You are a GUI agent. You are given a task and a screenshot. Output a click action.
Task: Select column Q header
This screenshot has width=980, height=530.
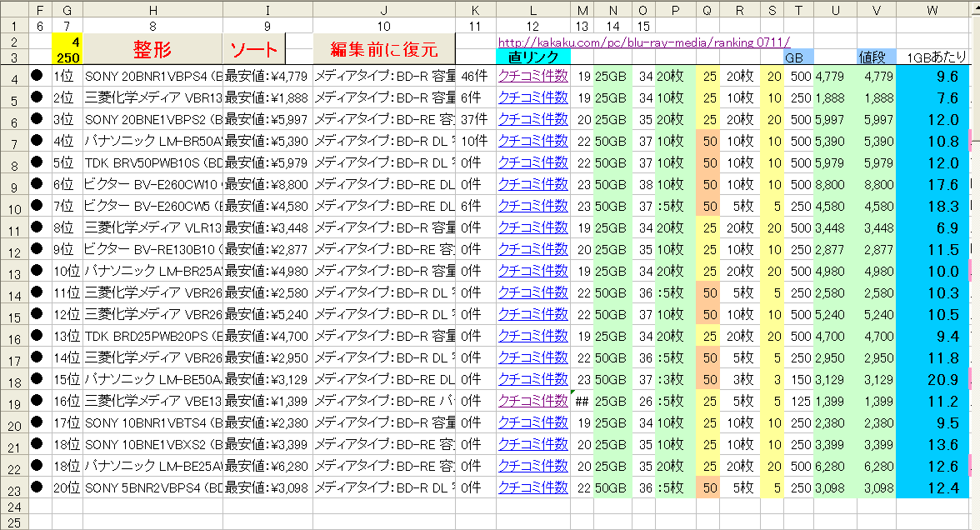(x=707, y=10)
